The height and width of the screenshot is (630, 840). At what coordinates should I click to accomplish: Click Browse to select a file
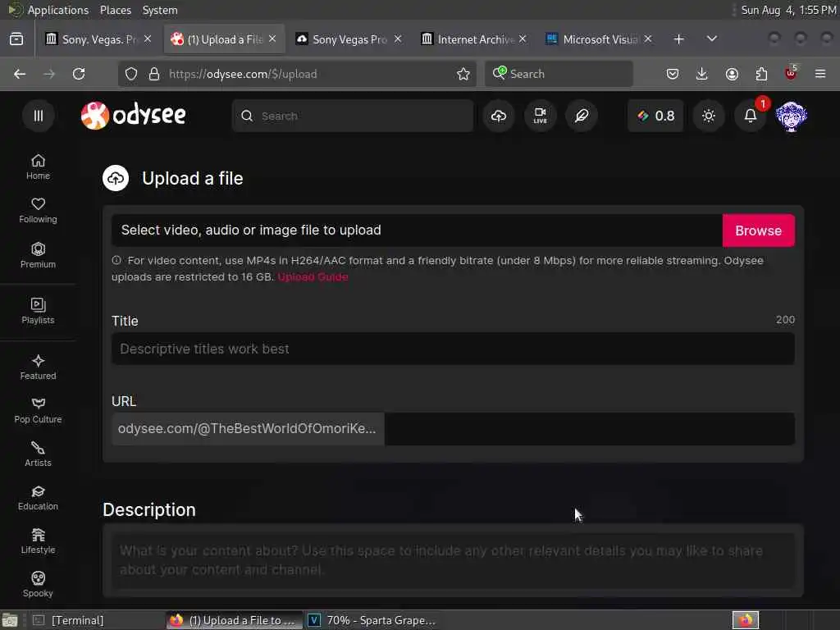(758, 231)
